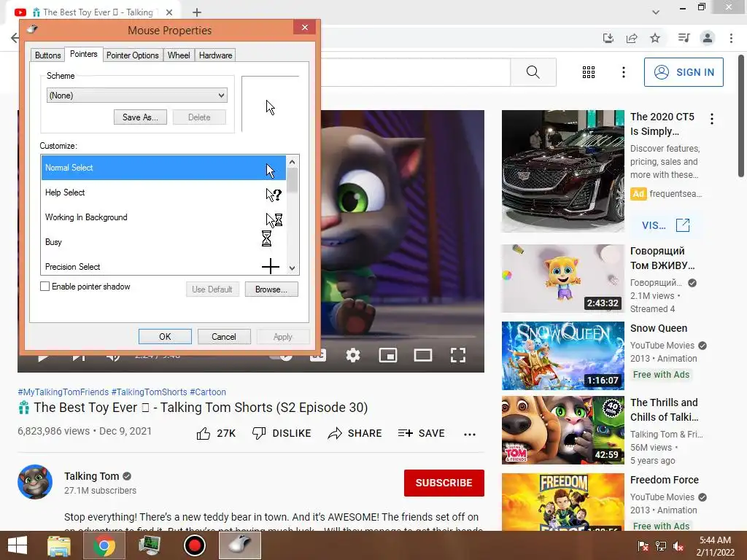Save video to playlist with SAVE
The height and width of the screenshot is (560, 747).
[422, 433]
